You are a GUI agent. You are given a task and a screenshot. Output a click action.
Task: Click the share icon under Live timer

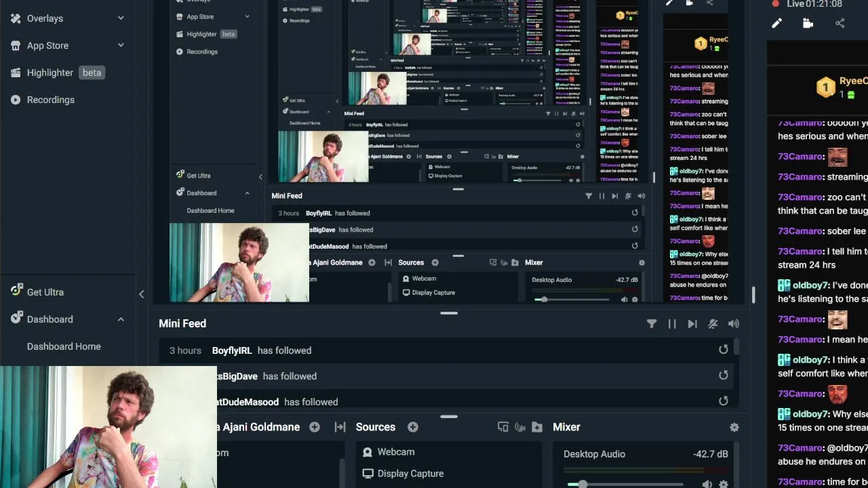(840, 23)
